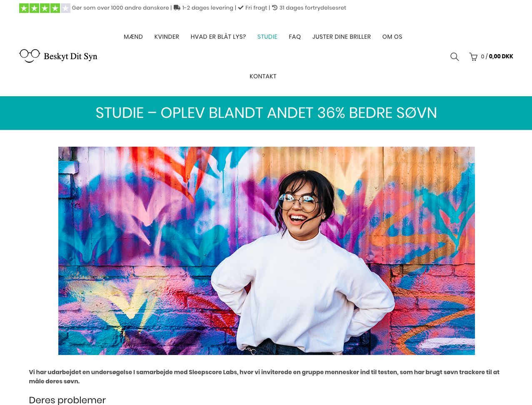The width and height of the screenshot is (532, 405).
Task: Go to HVAD ER BLÅT LYS? page
Action: (218, 37)
